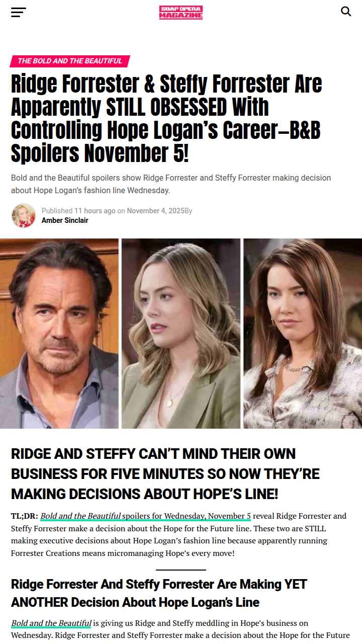Open the search magnifier icon

tap(346, 11)
